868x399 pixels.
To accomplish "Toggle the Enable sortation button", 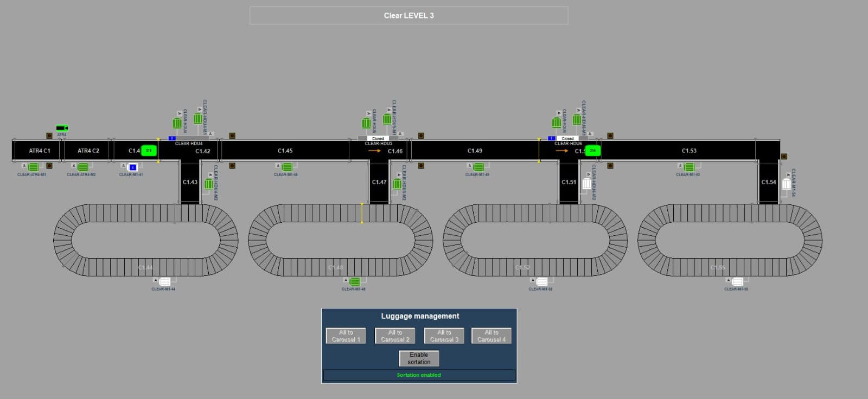I will [x=419, y=358].
